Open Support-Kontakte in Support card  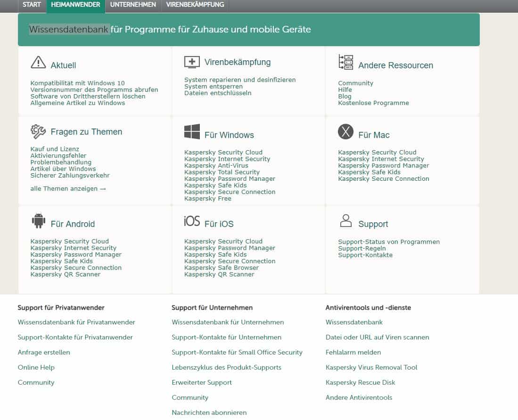(365, 255)
